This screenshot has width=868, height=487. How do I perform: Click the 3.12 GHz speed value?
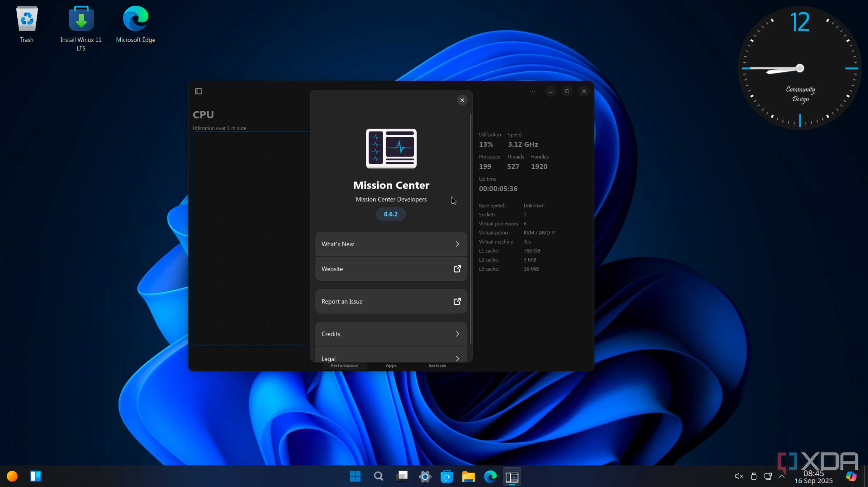tap(523, 144)
